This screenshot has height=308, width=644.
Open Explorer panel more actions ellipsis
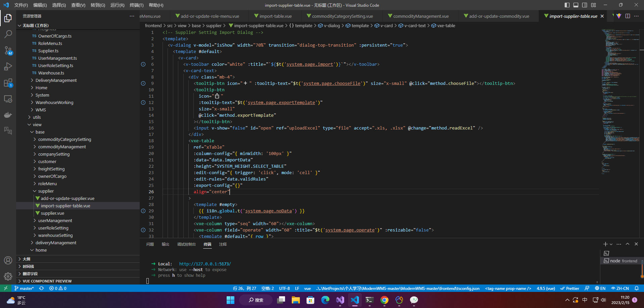[132, 16]
